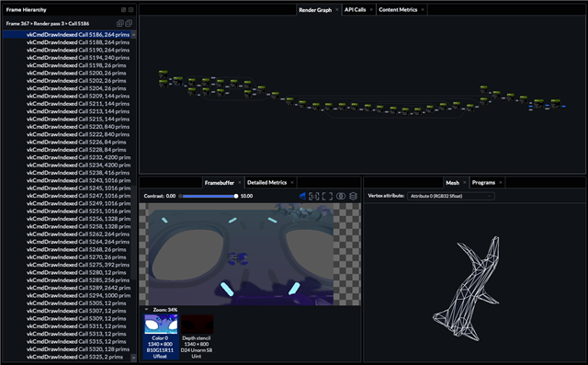Expand all items in Frame Hierarchy
This screenshot has width=588, height=365.
pos(120,23)
